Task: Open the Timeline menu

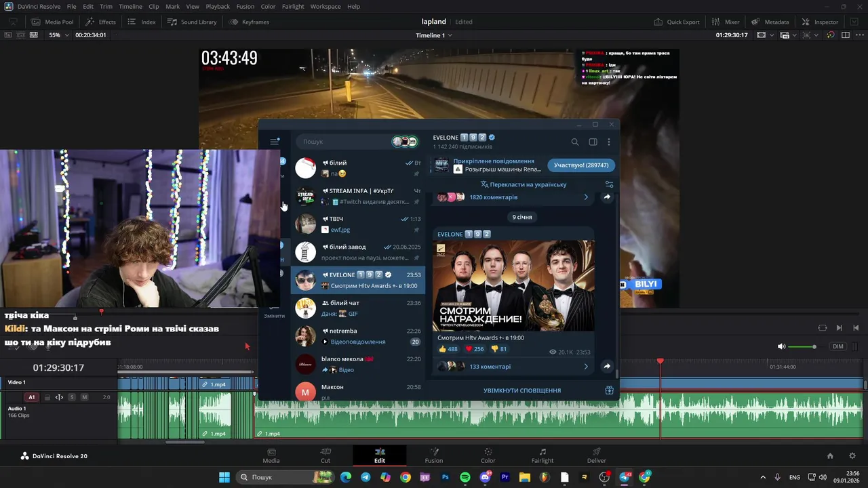Action: pyautogui.click(x=130, y=6)
